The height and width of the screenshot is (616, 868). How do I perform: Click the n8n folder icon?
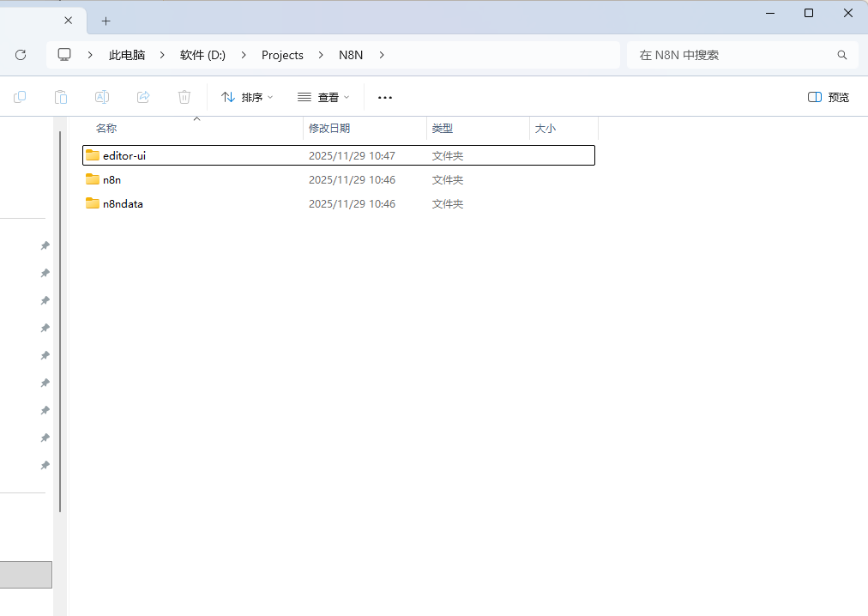93,179
